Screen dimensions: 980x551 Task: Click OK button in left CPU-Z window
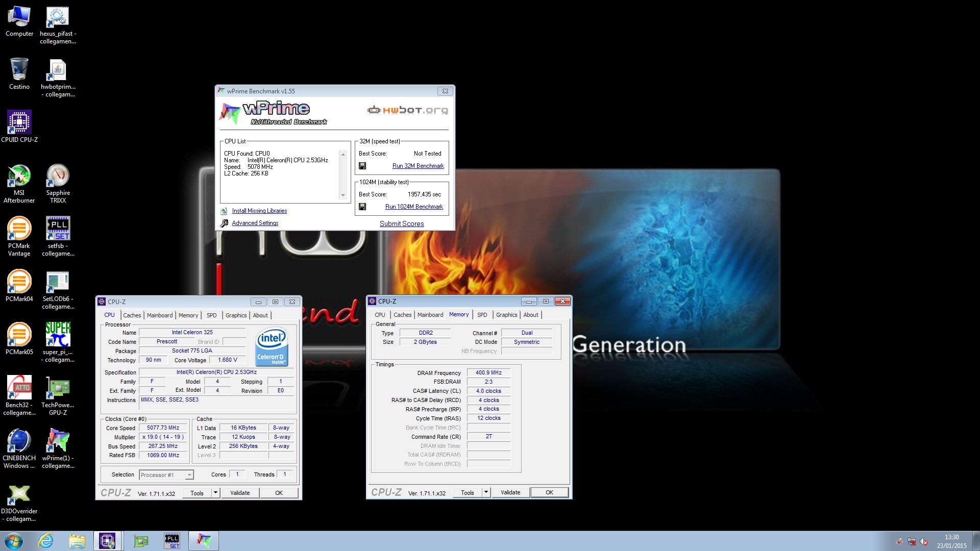point(279,493)
